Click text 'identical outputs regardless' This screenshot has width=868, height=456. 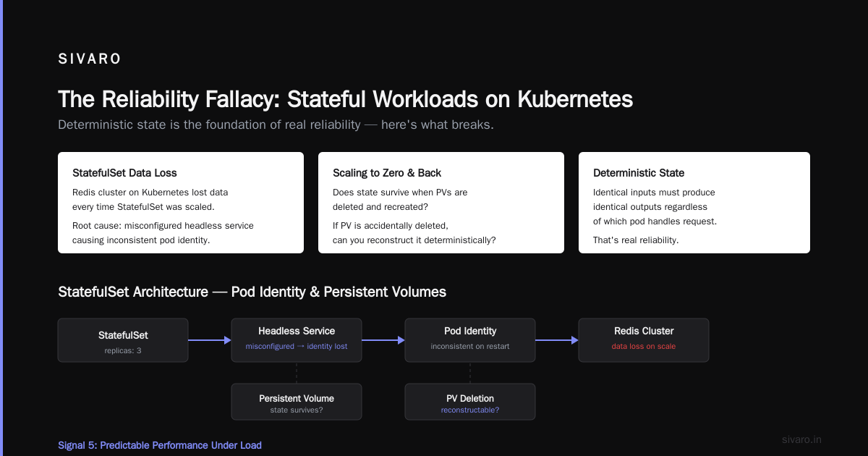tap(650, 207)
